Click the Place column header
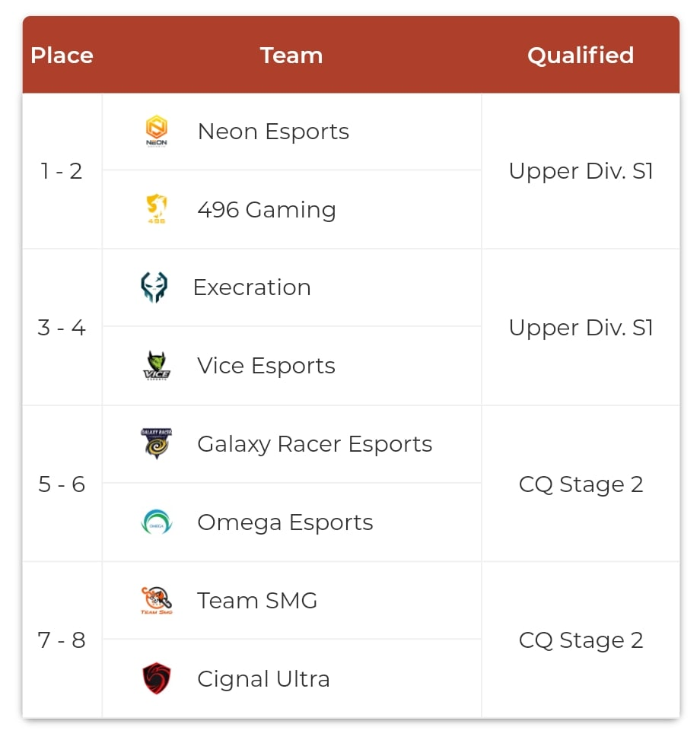The image size is (700, 746). (x=62, y=56)
